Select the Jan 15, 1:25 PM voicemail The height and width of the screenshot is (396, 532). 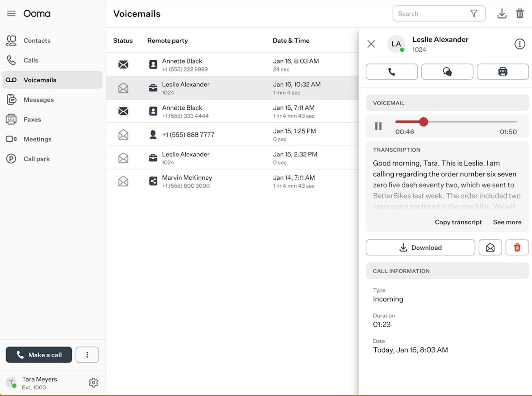point(232,134)
